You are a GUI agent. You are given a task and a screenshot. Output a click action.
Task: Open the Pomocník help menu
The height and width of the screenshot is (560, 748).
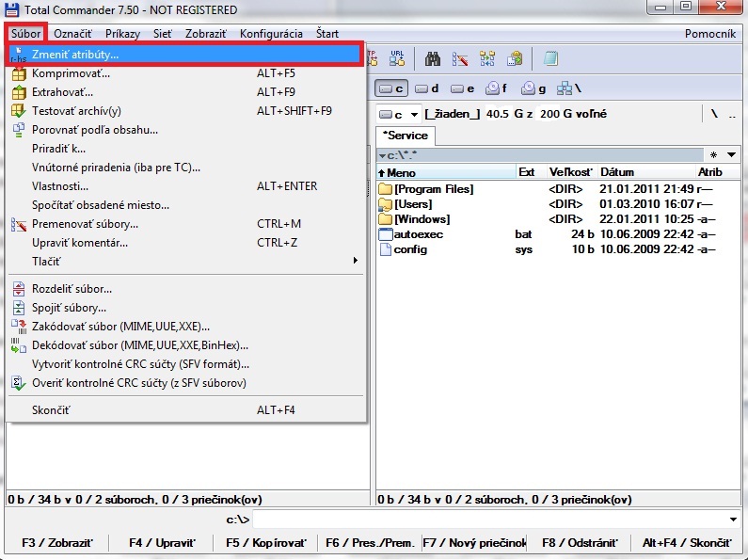click(709, 34)
